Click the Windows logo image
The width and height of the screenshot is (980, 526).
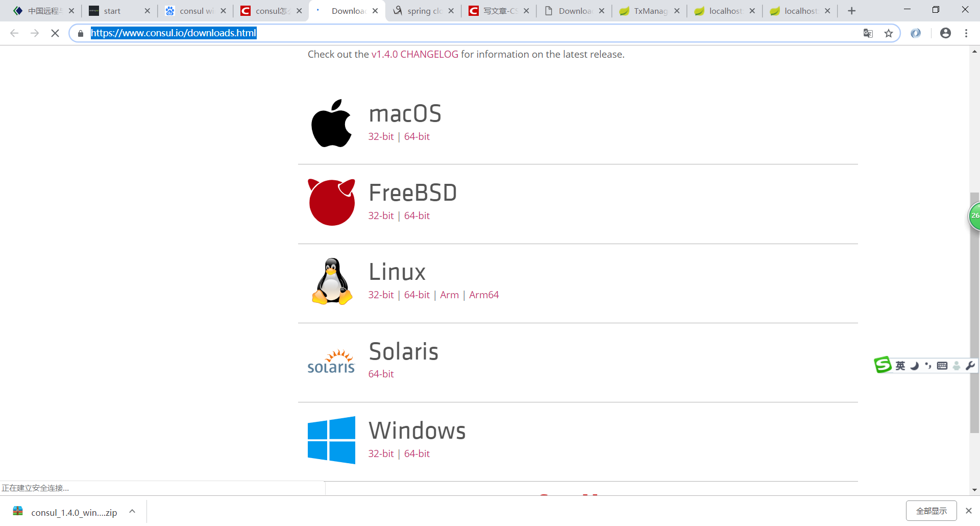tap(331, 440)
